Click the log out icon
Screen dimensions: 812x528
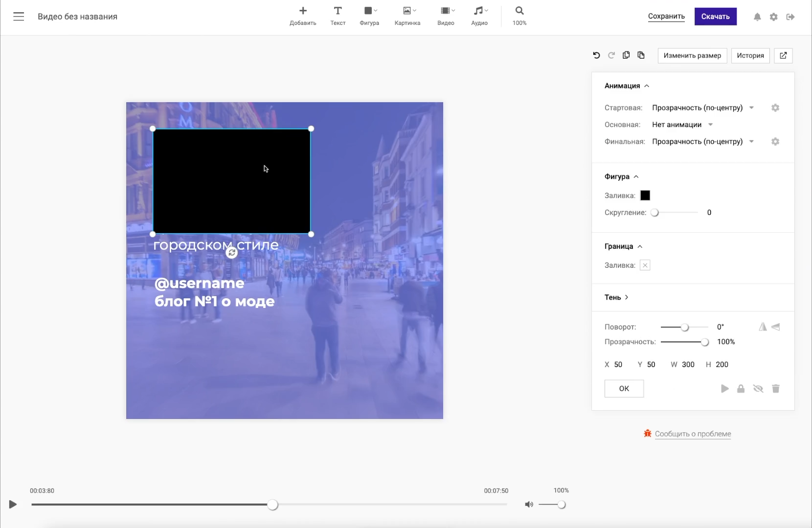pyautogui.click(x=790, y=17)
